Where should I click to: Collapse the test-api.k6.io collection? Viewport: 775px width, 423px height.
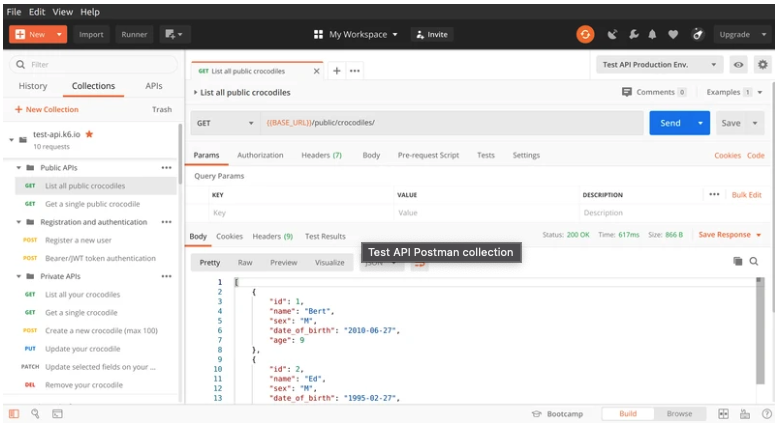pyautogui.click(x=11, y=140)
